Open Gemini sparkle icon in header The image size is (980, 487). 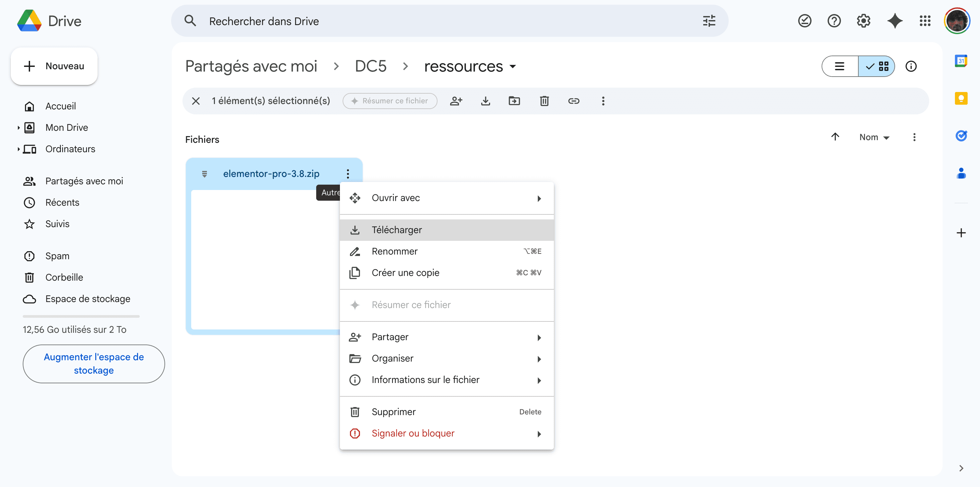pos(895,21)
